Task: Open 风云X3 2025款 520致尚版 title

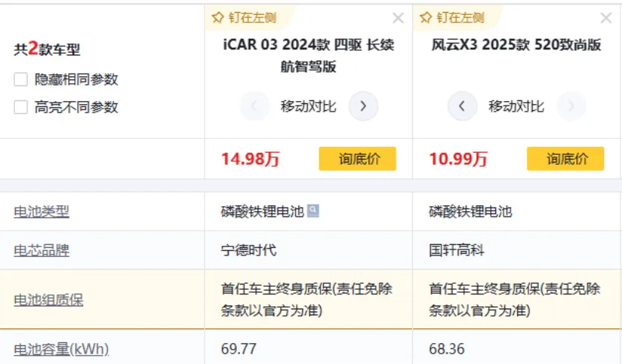Action: pos(516,45)
